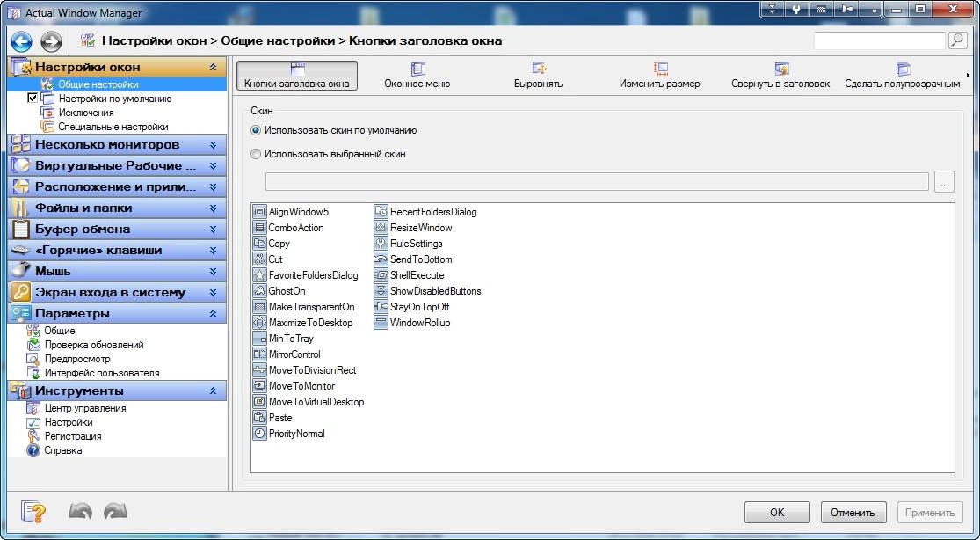
Task: Expand the 'Виртуальные Рабочие' section
Action: (213, 166)
